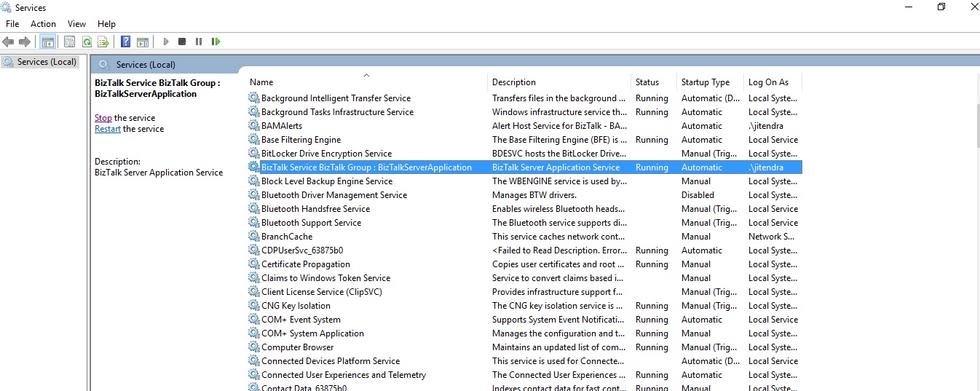Click the Restart the service link
Image resolution: width=980 pixels, height=391 pixels.
(x=108, y=129)
